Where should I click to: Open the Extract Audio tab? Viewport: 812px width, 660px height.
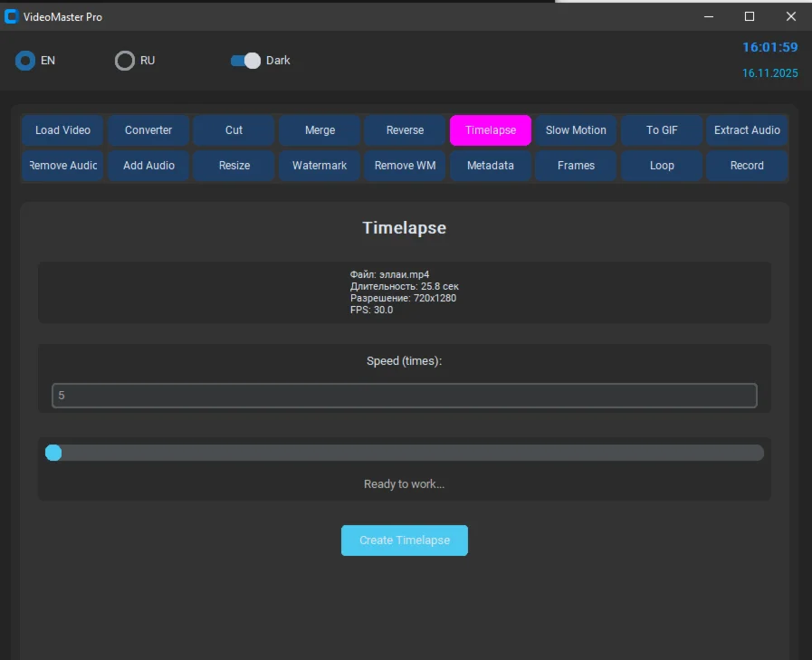pos(747,130)
